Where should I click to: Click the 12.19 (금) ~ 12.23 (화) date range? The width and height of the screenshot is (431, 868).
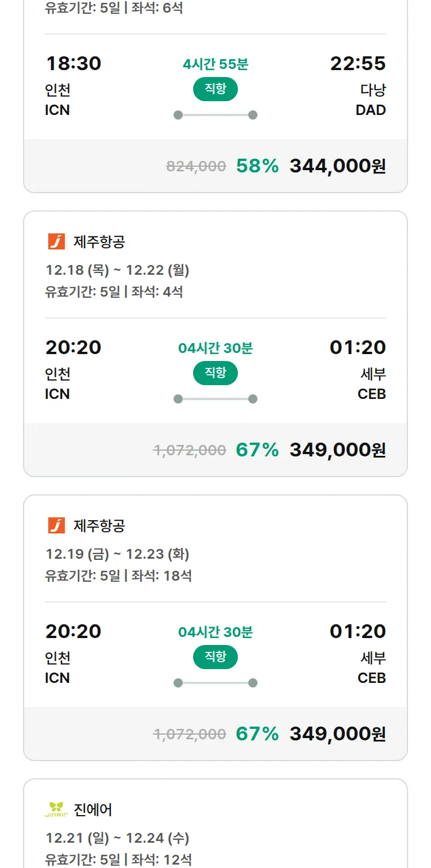[x=117, y=554]
